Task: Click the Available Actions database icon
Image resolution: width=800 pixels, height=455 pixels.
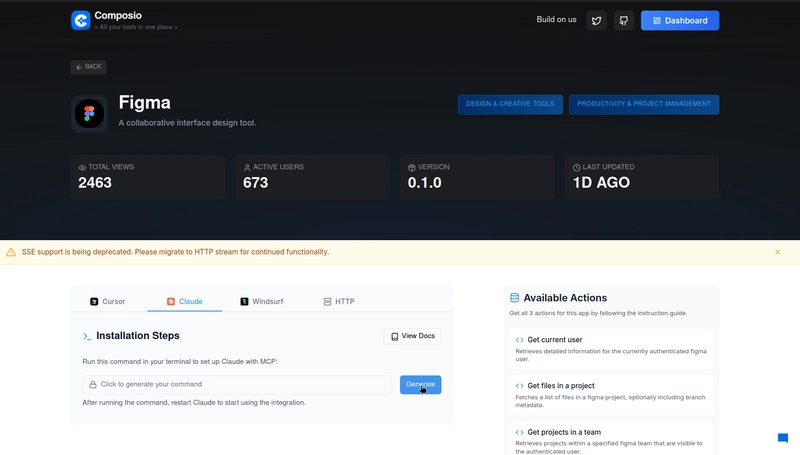Action: pyautogui.click(x=514, y=298)
